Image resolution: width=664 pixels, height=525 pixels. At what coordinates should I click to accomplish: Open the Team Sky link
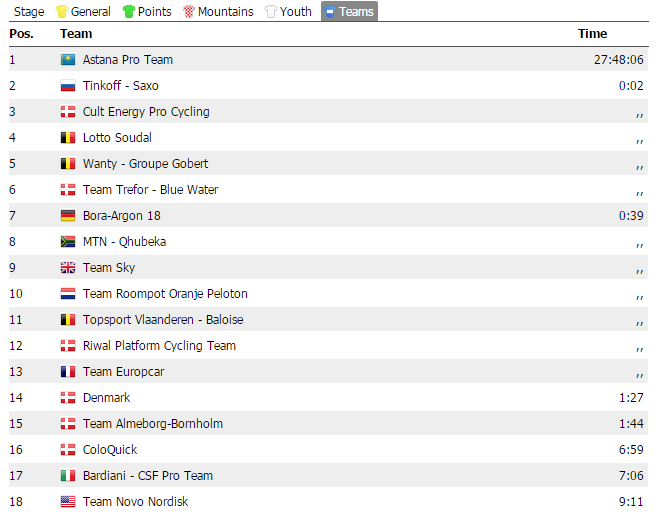click(x=109, y=268)
